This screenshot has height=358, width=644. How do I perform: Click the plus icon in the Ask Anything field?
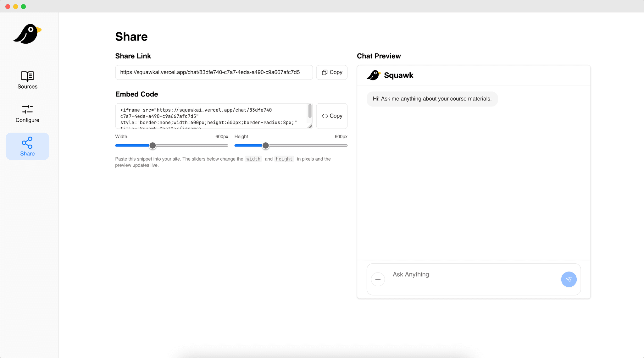[378, 279]
